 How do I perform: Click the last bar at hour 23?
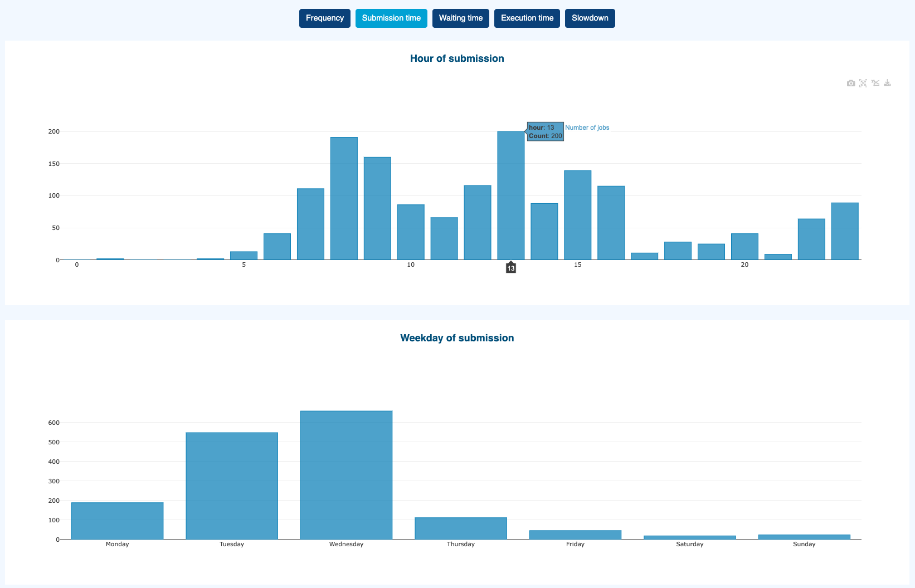(x=844, y=231)
